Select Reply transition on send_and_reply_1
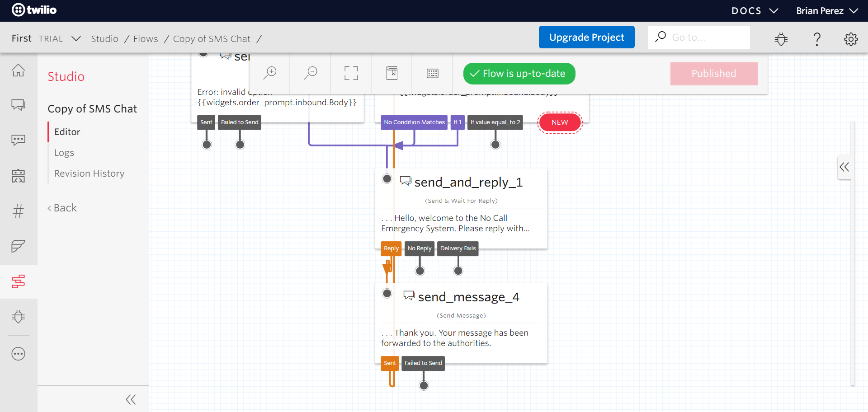Viewport: 868px width, 412px height. click(x=391, y=248)
